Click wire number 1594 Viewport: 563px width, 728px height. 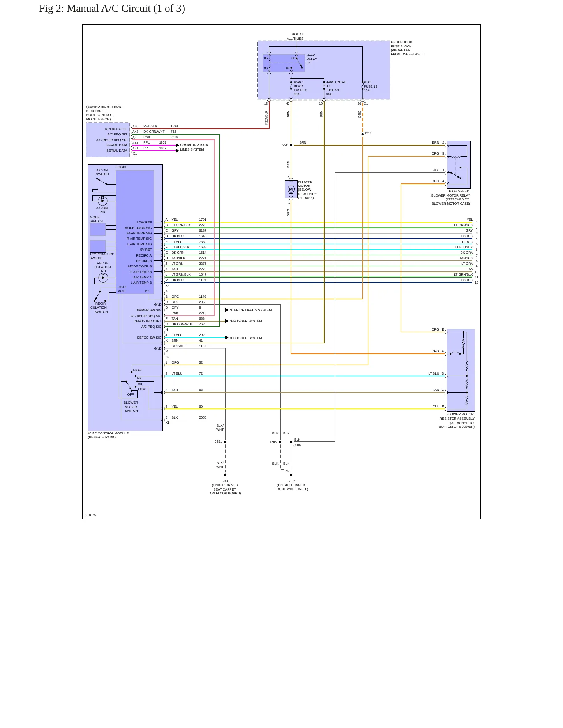click(x=174, y=126)
